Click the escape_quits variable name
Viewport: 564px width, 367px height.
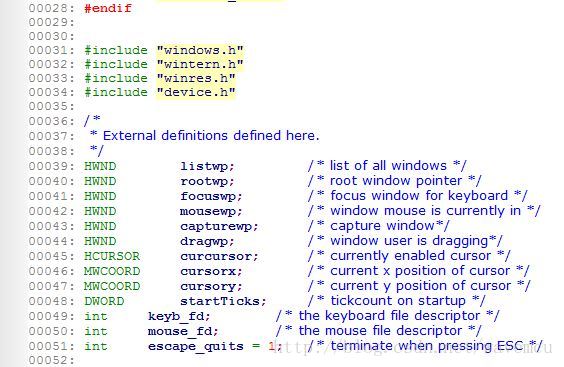pyautogui.click(x=196, y=346)
